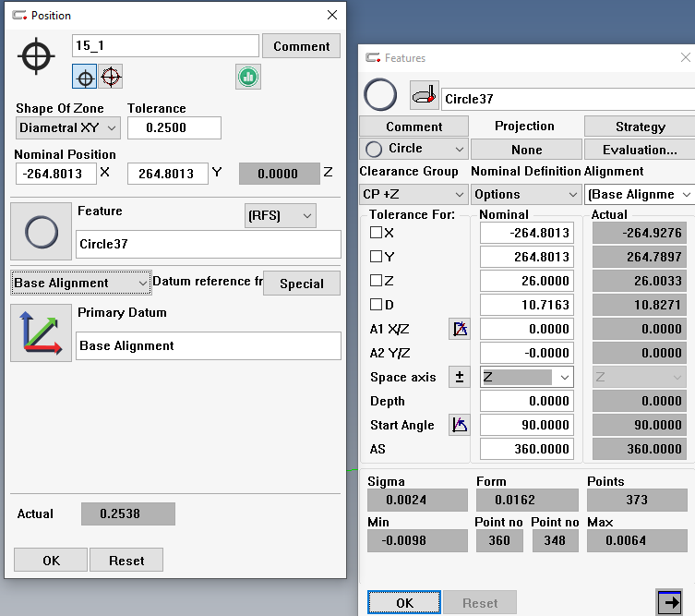Select the red position crosshair icon
Image resolution: width=695 pixels, height=616 pixels.
111,77
